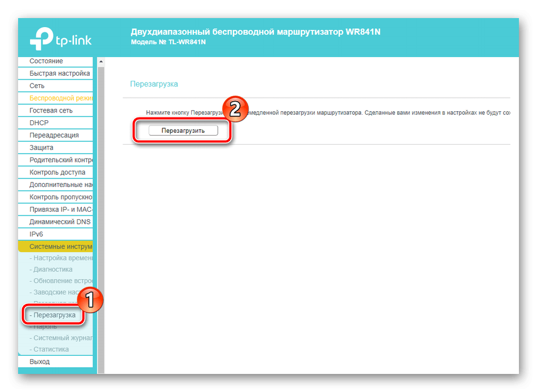
Task: Open Быстрая настройка in the sidebar
Action: 59,73
